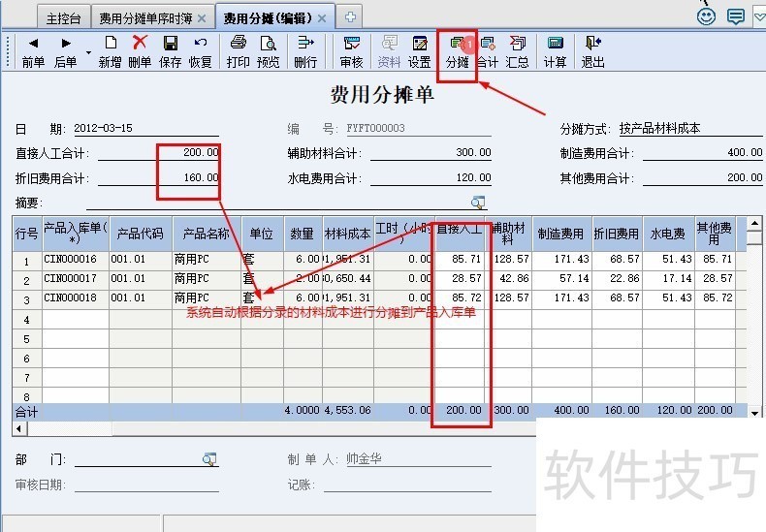Viewport: 766px width, 532px height.
Task: Click 退出 exit icon
Action: [x=592, y=51]
